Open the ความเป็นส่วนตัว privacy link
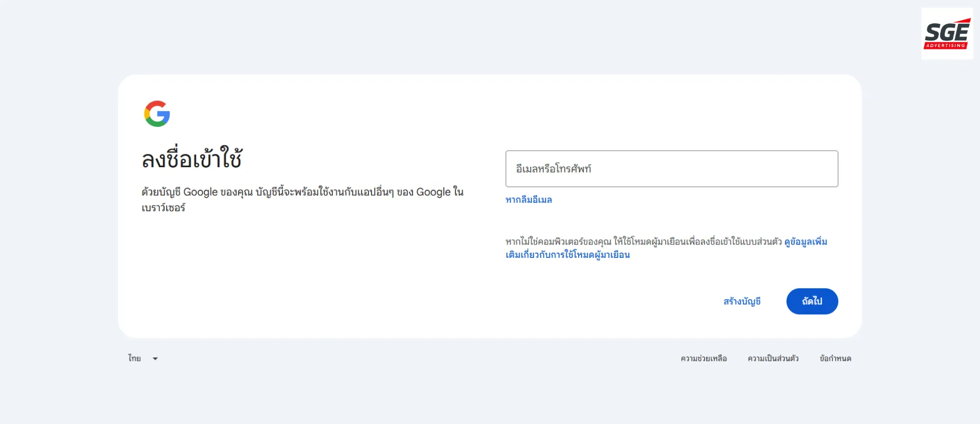Screen dimensions: 980x424 tap(773, 358)
